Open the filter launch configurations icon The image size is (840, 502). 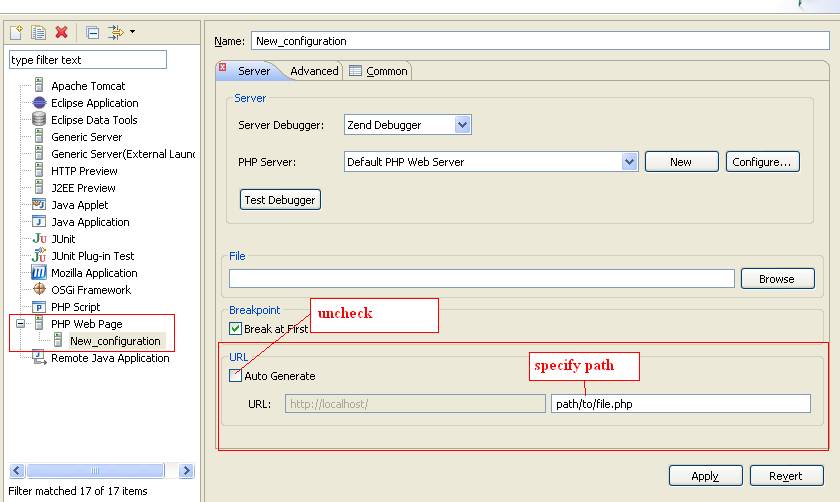click(x=115, y=33)
